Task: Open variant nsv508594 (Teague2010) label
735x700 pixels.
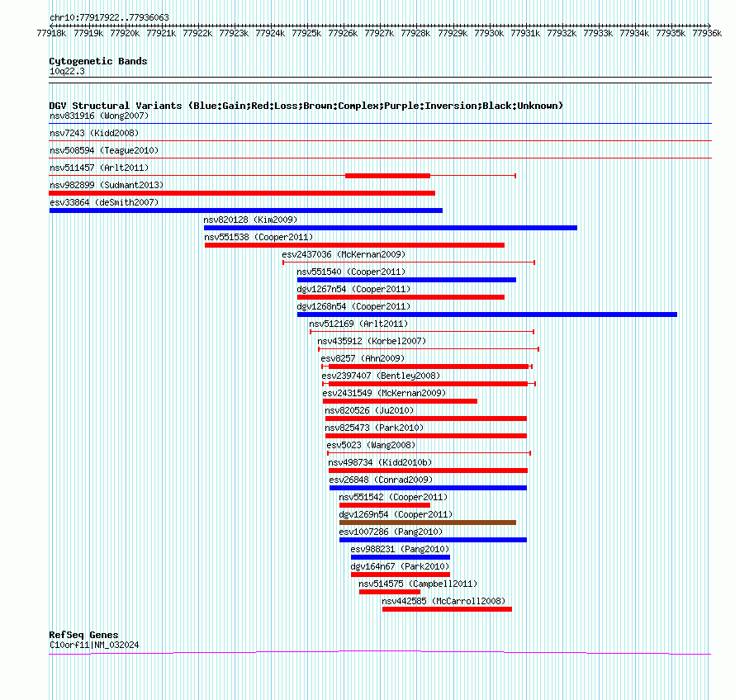Action: click(x=104, y=150)
